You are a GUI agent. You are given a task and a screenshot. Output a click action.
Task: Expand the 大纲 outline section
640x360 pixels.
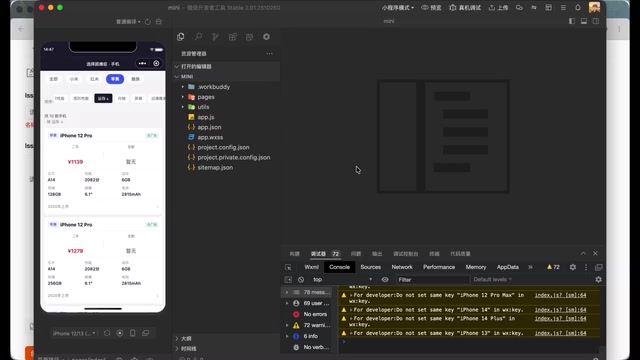227,338
